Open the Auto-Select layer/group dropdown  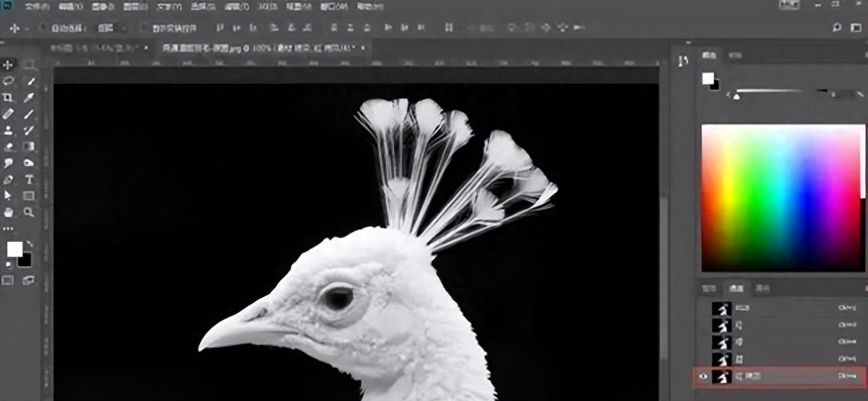[112, 28]
